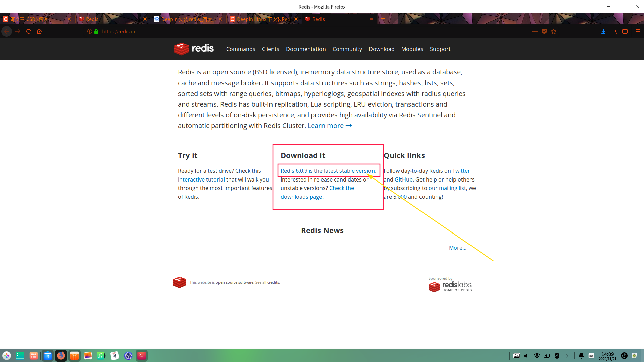
Task: Reload the current Redis page
Action: (29, 31)
